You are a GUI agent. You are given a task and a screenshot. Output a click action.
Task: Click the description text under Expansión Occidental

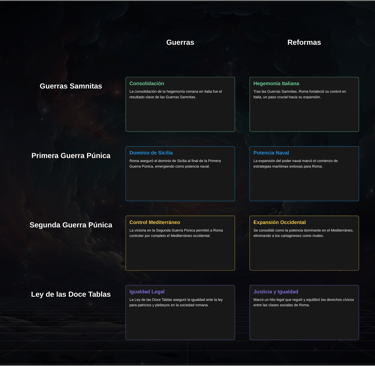pyautogui.click(x=303, y=233)
